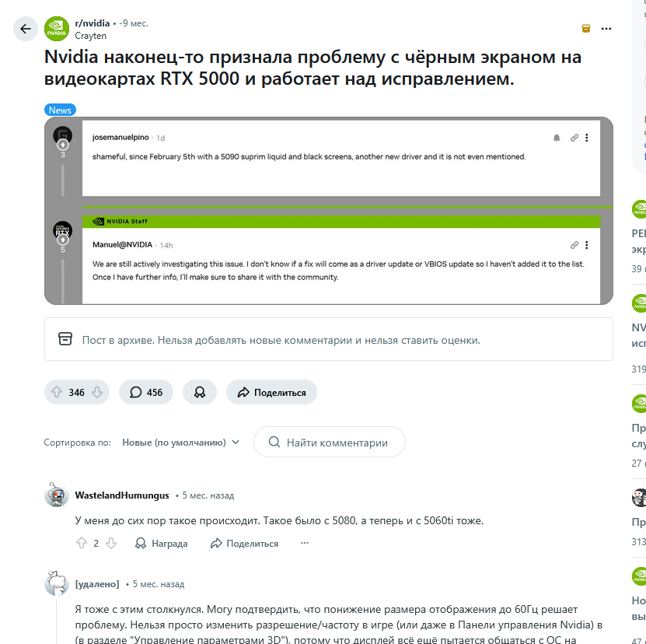Click the kebab menu in josemanuelpino's post
The width and height of the screenshot is (646, 644).
pos(587,138)
